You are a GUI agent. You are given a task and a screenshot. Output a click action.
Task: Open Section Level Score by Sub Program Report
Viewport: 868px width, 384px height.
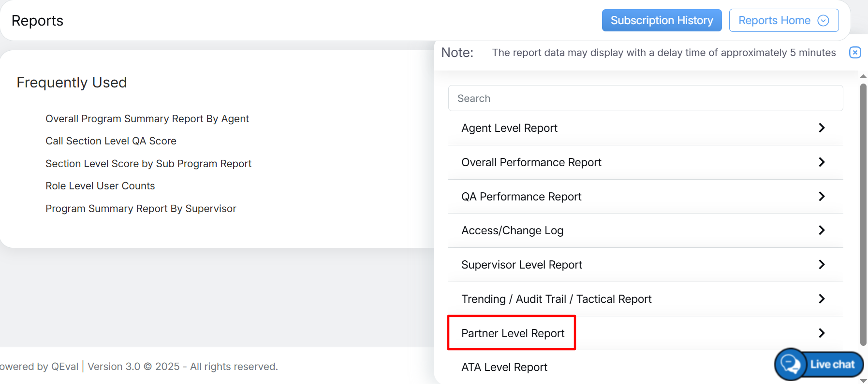148,164
